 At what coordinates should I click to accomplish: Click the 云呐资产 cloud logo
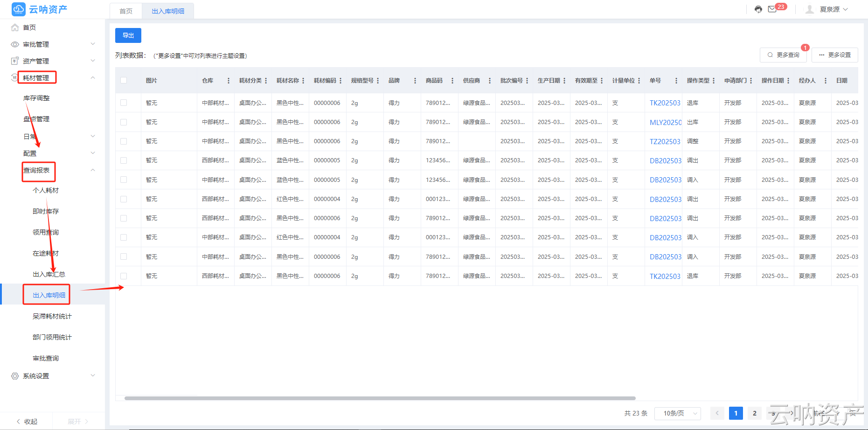pyautogui.click(x=19, y=9)
